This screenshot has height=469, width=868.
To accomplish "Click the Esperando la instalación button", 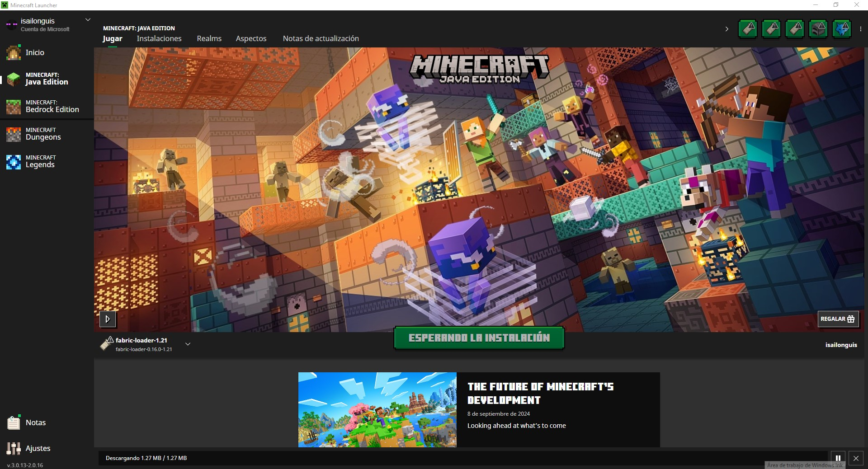I will [479, 338].
